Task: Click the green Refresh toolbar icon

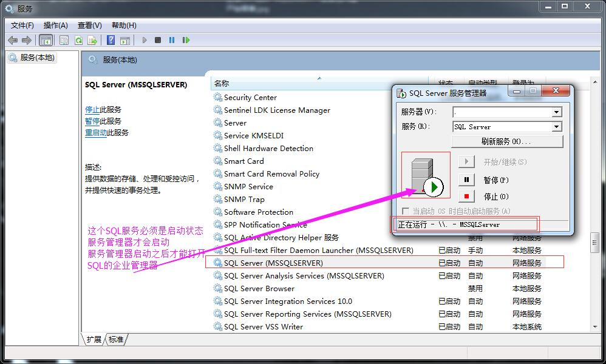Action: (78, 40)
